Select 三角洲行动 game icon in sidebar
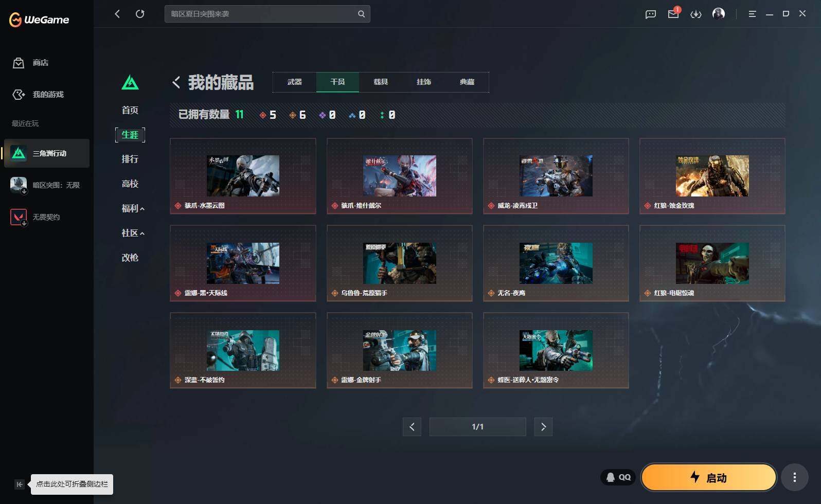Screen dimensions: 821x504 coord(19,153)
